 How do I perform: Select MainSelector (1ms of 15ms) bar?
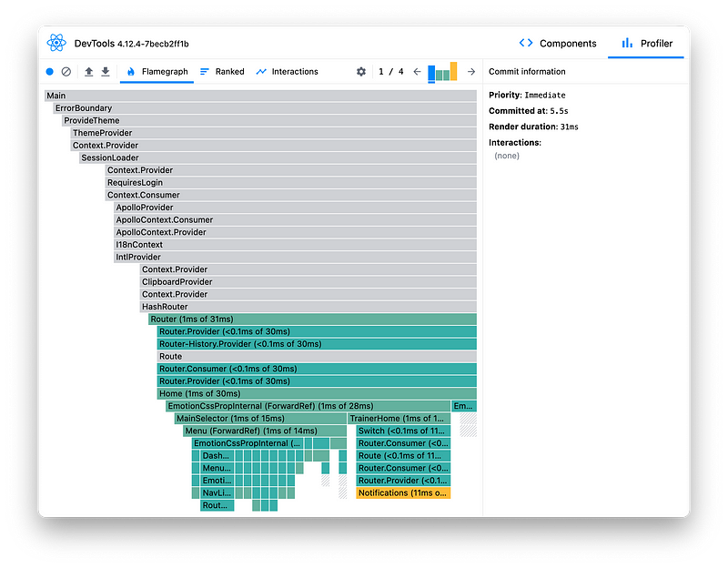(x=260, y=419)
